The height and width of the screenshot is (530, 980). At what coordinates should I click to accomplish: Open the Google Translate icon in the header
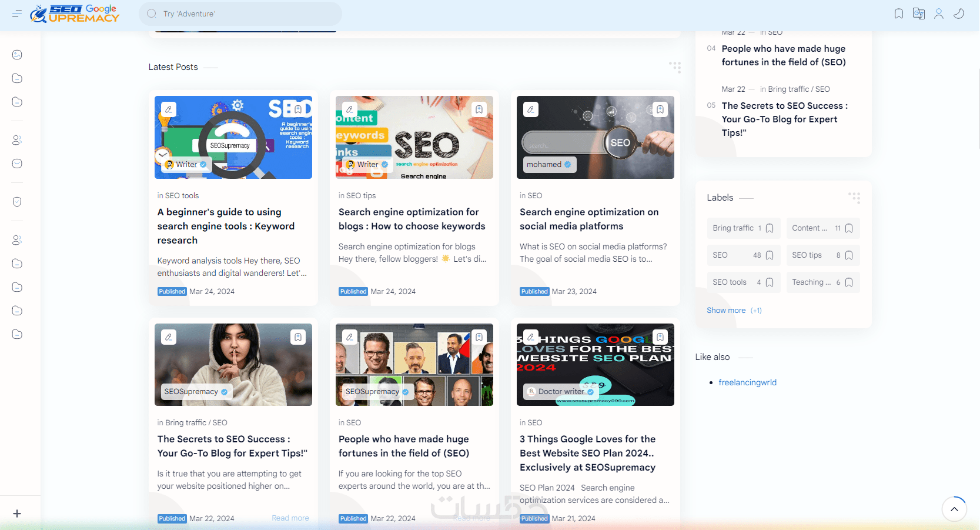tap(919, 14)
